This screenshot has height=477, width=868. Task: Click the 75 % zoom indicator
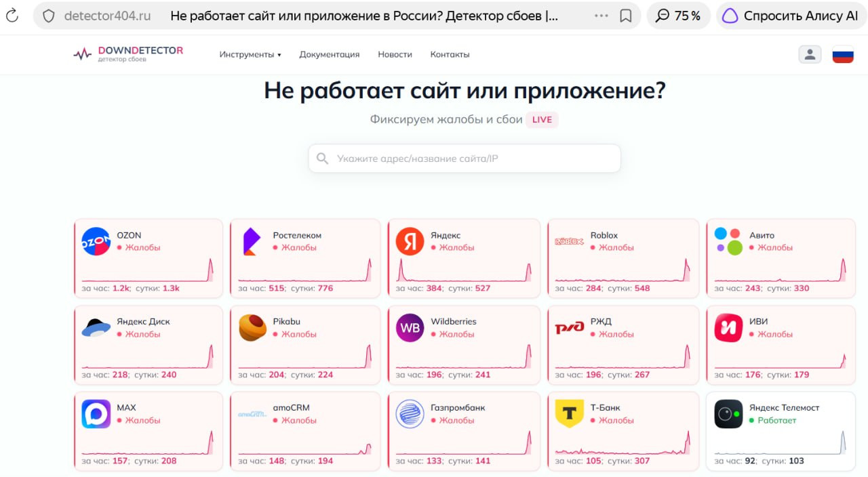point(678,16)
